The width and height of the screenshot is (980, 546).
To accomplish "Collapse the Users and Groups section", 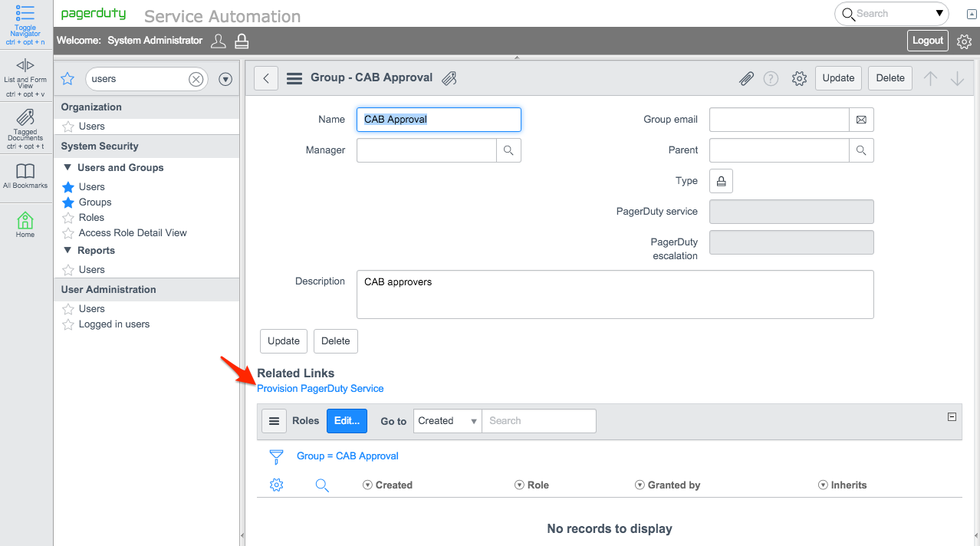I will point(67,168).
